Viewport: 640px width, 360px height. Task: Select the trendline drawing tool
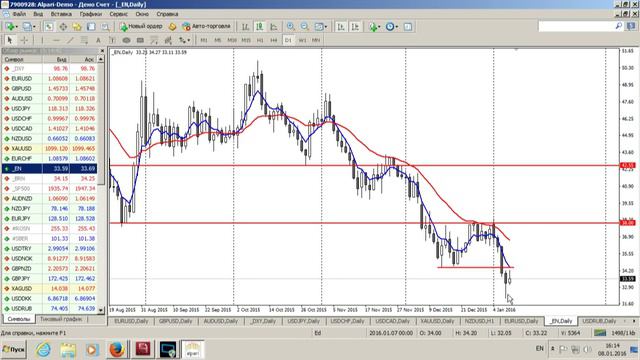(x=70, y=40)
